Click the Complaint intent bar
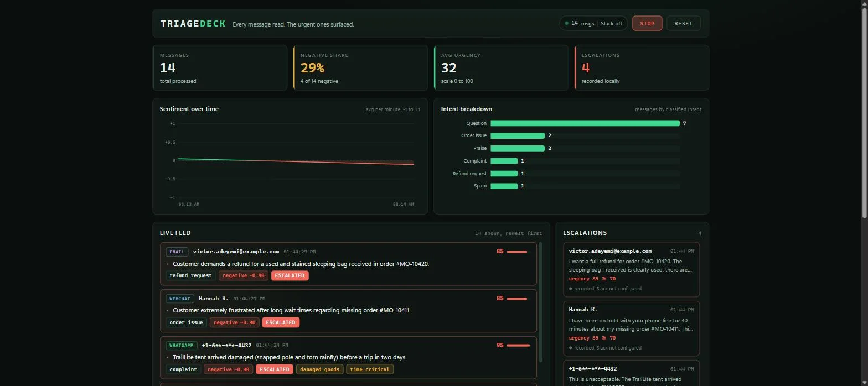 504,161
